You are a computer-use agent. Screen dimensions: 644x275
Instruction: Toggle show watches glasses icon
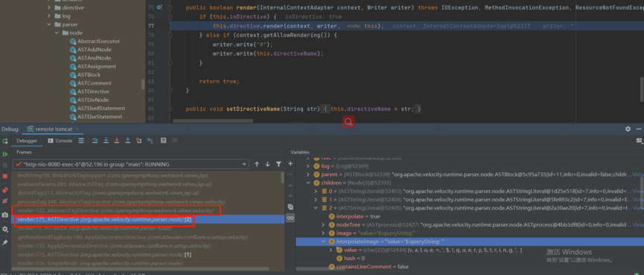pyautogui.click(x=290, y=218)
